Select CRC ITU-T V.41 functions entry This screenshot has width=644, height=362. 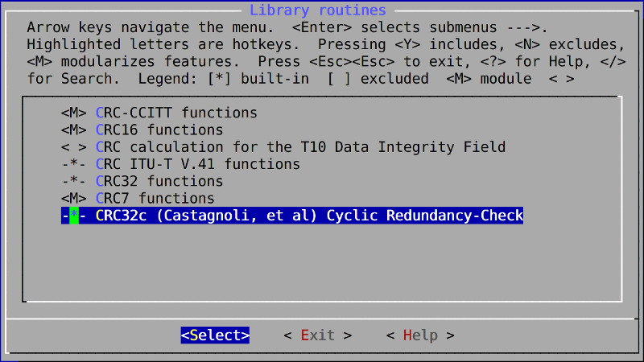(198, 164)
